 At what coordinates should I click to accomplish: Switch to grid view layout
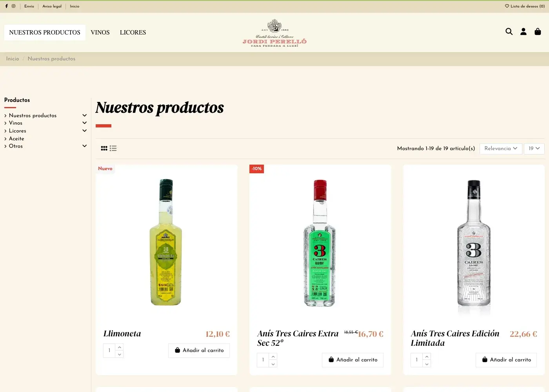[104, 148]
